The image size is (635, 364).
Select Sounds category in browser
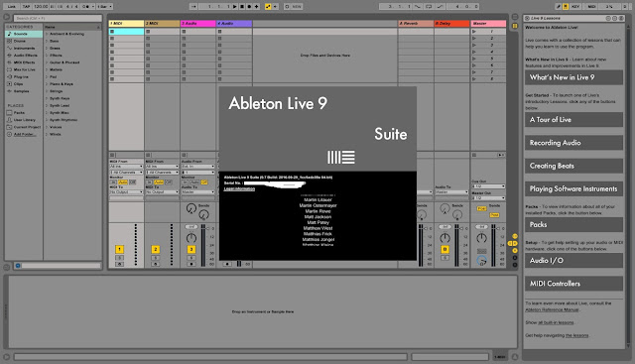(x=24, y=34)
